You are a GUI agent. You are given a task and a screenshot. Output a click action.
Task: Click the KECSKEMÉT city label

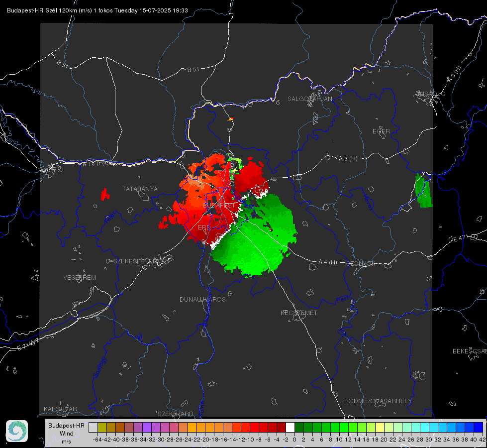pyautogui.click(x=299, y=313)
